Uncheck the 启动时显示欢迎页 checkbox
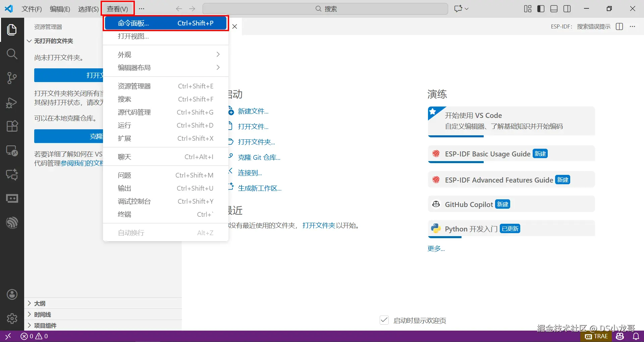Viewport: 644px width, 342px height. (384, 320)
